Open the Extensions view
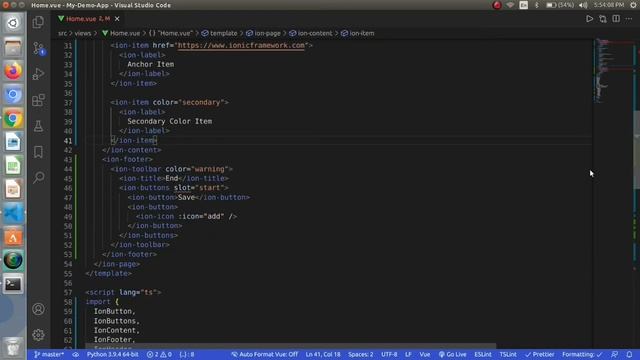 point(38,100)
